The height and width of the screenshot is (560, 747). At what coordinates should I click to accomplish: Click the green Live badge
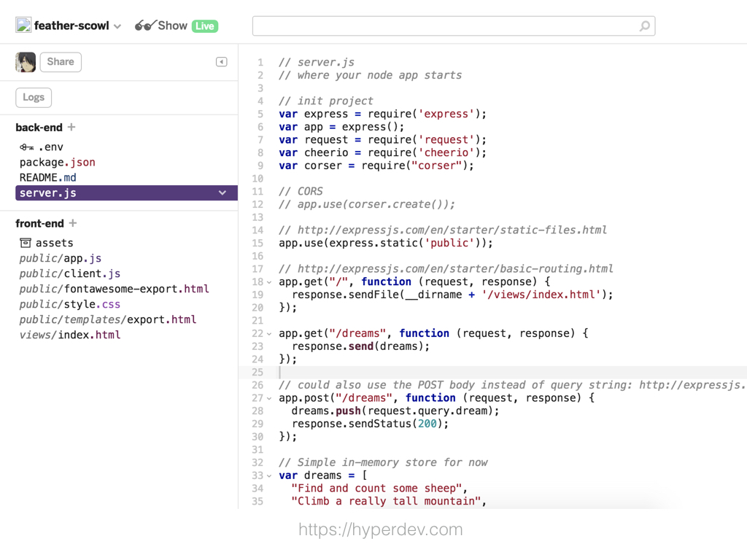205,26
